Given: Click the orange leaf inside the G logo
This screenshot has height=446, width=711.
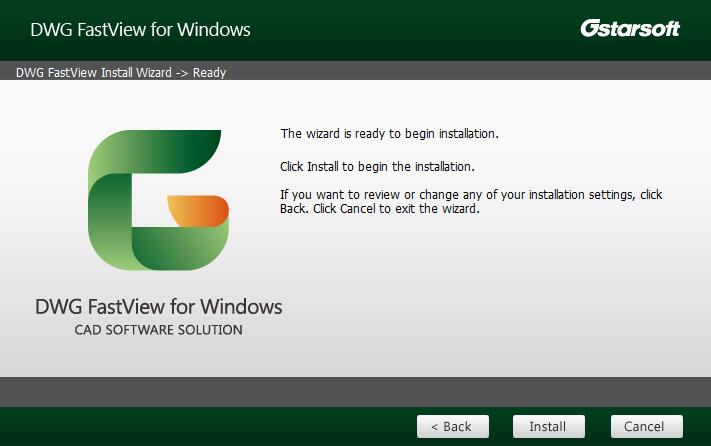Looking at the screenshot, I should 199,211.
